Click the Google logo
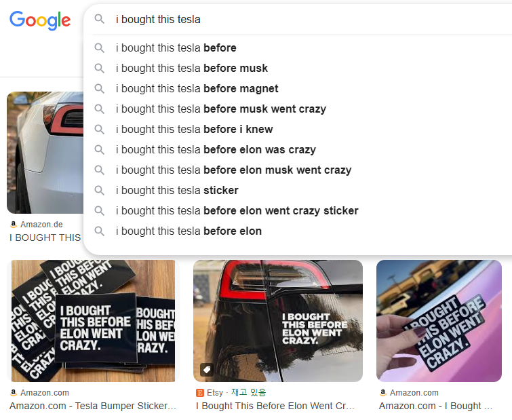The height and width of the screenshot is (420, 512). 40,20
